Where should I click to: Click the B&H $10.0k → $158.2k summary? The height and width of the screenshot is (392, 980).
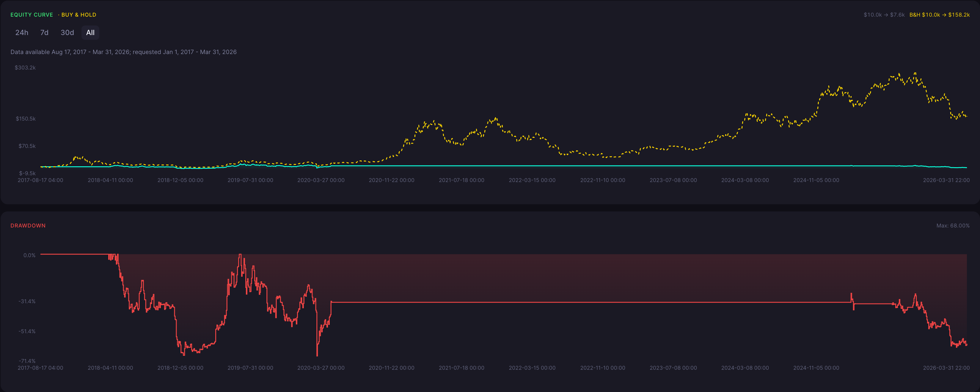[940, 15]
